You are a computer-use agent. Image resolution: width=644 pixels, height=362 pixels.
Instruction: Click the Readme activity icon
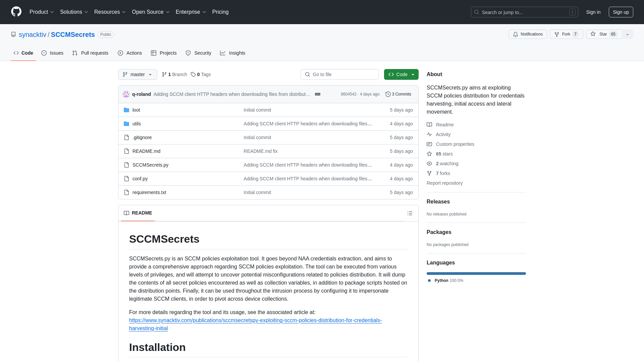[429, 124]
